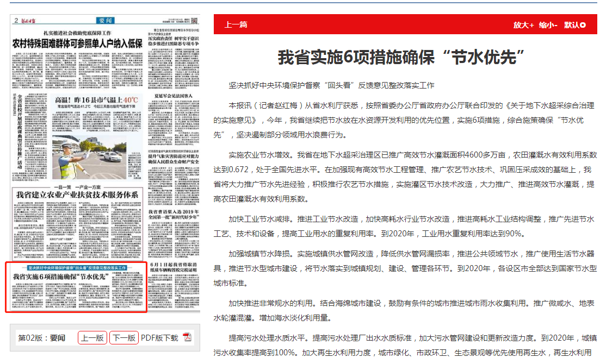Open 我省建立农业产业扶贫技术服务体系 article on page

[77, 194]
